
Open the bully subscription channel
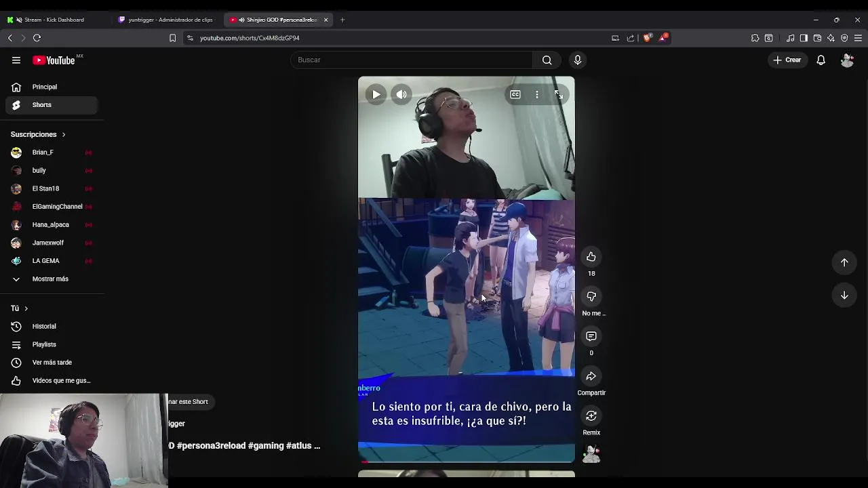coord(52,170)
